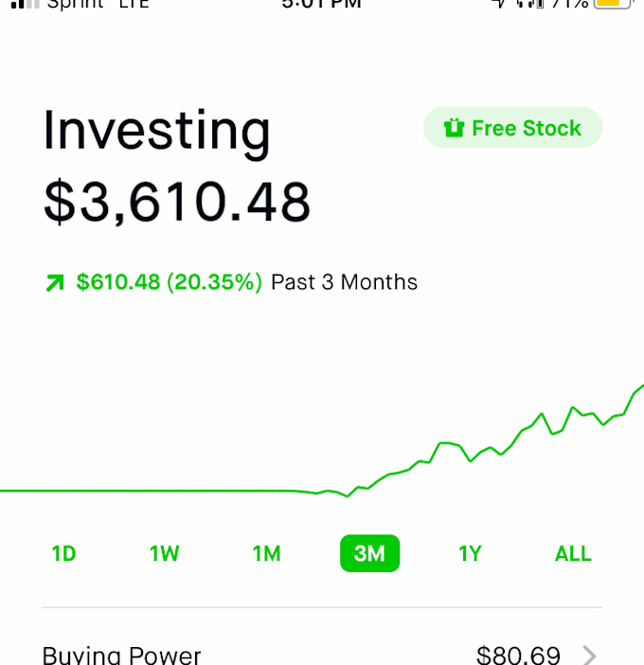Tap the $80.69 buying power amount

pyautogui.click(x=518, y=655)
